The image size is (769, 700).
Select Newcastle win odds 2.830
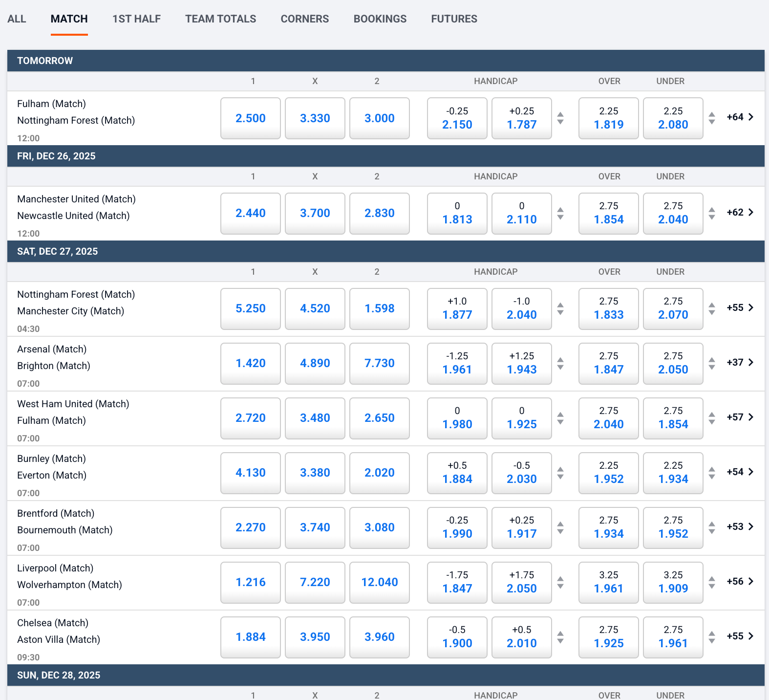coord(380,214)
